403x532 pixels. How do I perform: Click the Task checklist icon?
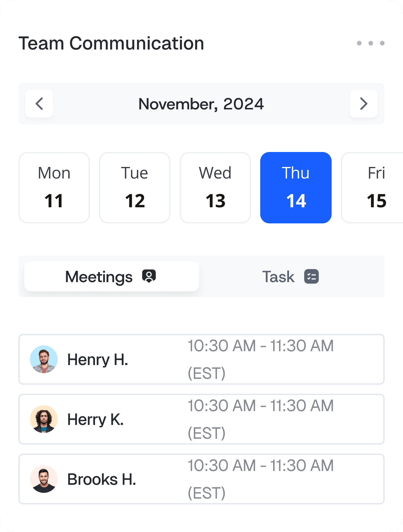tap(311, 276)
